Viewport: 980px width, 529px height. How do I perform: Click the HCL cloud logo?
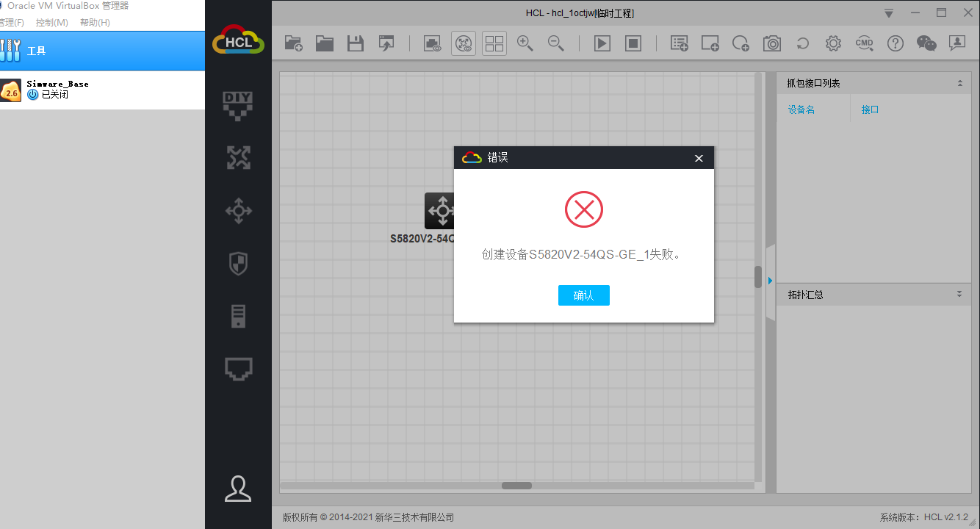[238, 41]
